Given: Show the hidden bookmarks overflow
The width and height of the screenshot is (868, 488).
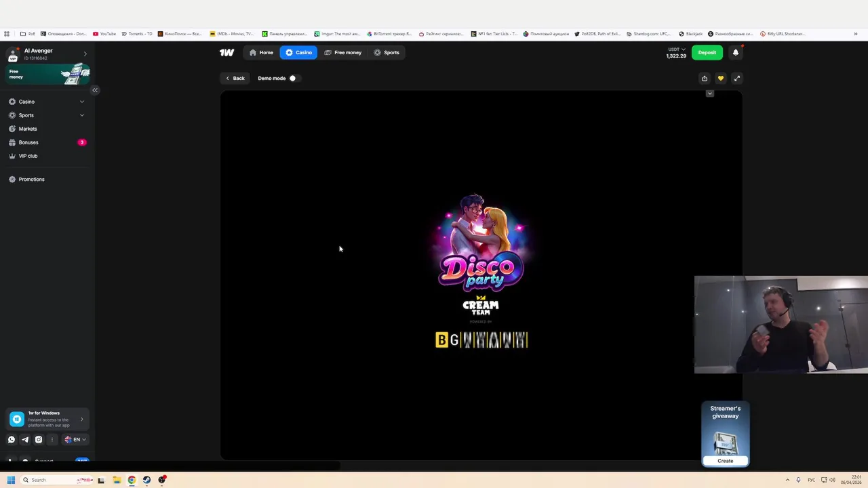Looking at the screenshot, I should point(856,34).
